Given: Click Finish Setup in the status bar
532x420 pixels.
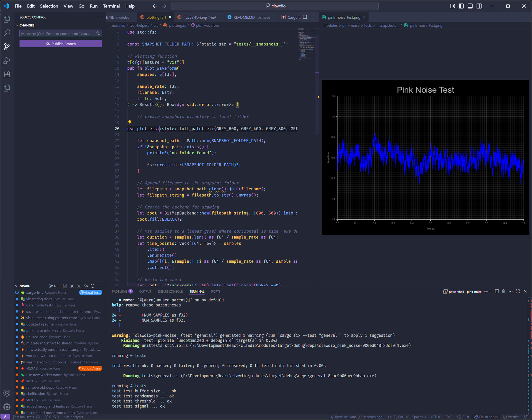Looking at the screenshot, I should pyautogui.click(x=486, y=417).
